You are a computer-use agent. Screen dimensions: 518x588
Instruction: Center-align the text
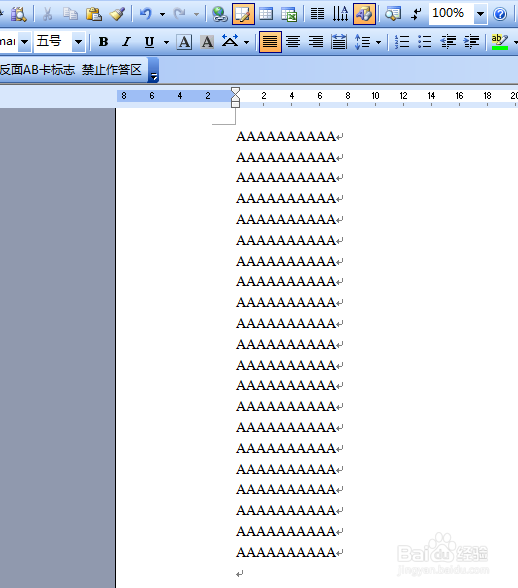(x=293, y=42)
